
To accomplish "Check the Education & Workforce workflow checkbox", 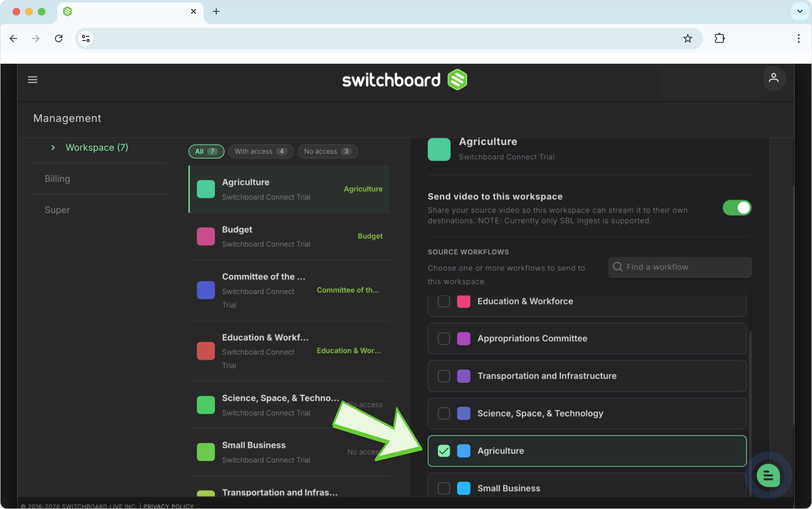I will (444, 301).
